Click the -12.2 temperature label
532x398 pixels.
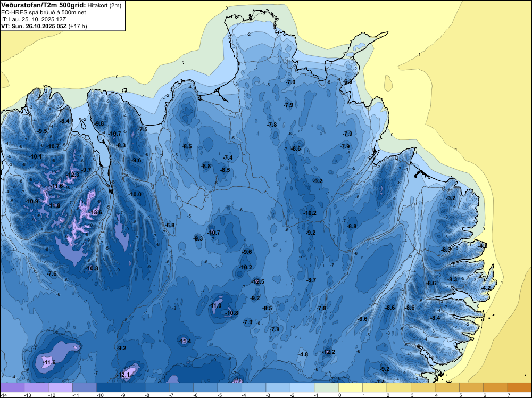[328, 352]
